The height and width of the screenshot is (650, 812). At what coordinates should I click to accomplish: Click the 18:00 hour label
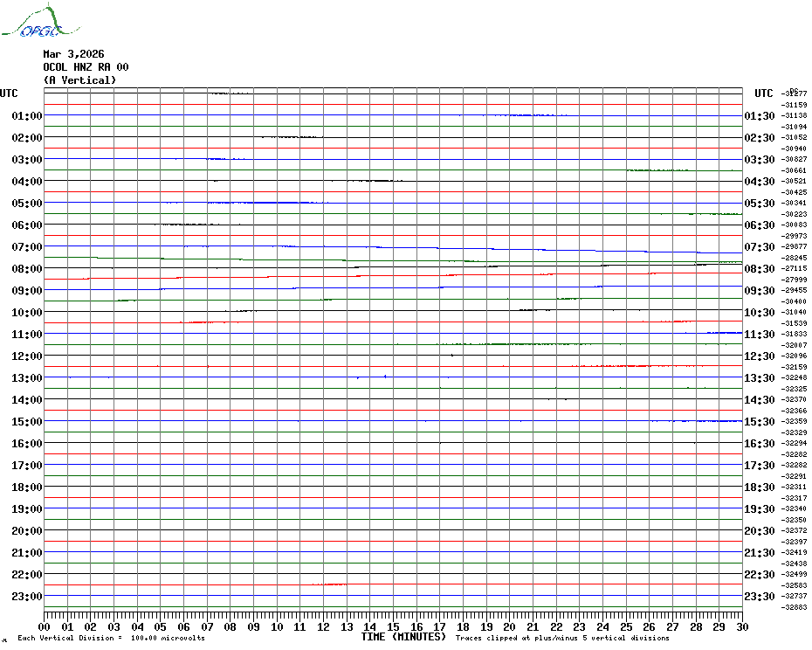coord(27,487)
